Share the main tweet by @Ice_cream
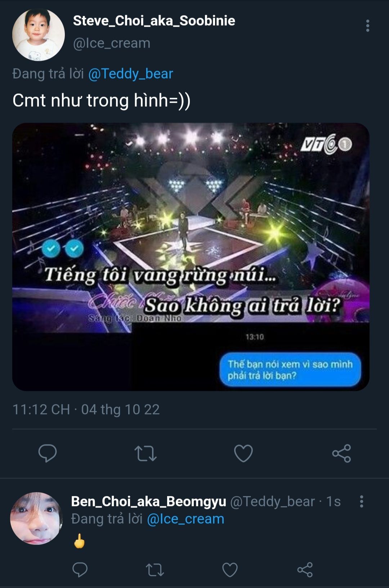Screen dimensions: 389x588 tap(341, 453)
